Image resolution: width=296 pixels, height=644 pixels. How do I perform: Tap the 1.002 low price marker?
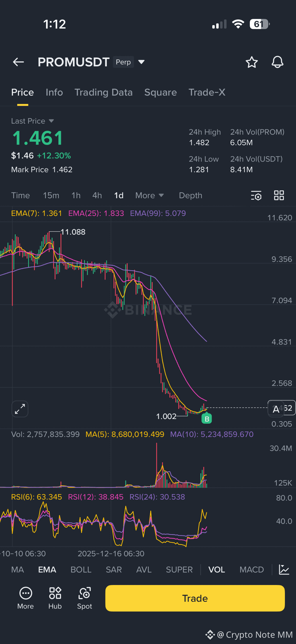tap(166, 416)
